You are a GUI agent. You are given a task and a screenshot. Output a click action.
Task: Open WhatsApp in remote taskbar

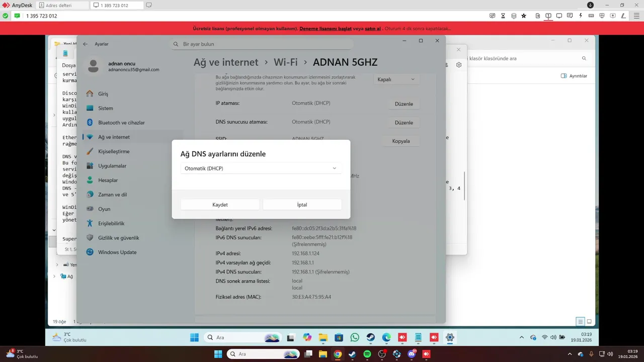tap(355, 337)
